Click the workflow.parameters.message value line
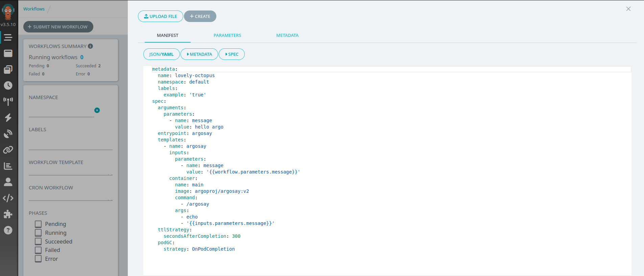 click(x=243, y=172)
